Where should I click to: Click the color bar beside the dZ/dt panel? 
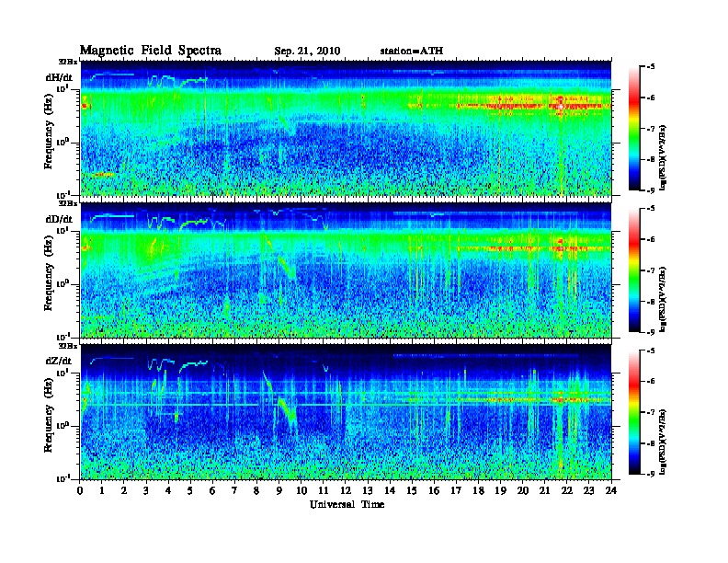(x=634, y=412)
